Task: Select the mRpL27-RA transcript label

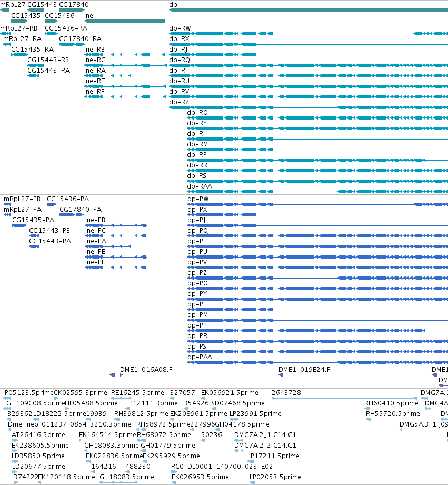Action: tap(22, 39)
